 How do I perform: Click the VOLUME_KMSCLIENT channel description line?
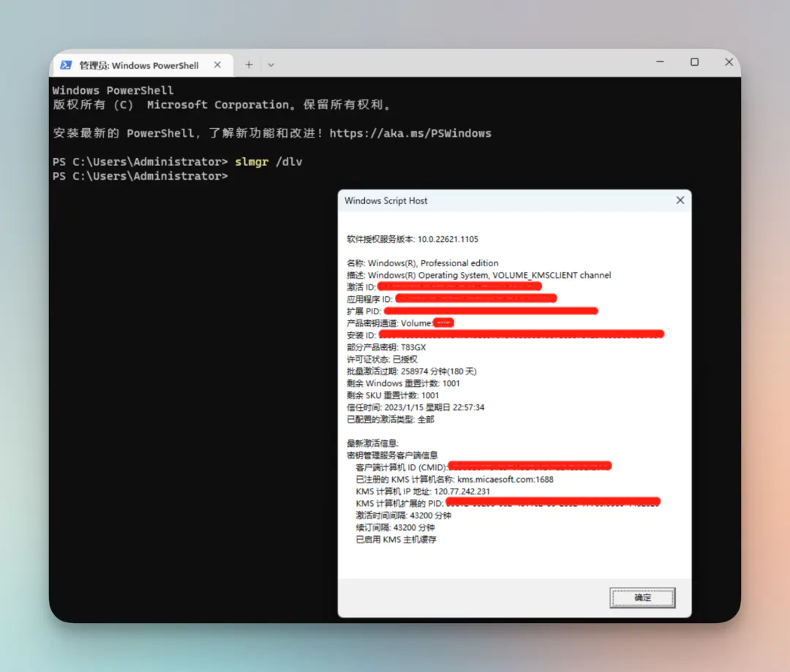pyautogui.click(x=478, y=275)
